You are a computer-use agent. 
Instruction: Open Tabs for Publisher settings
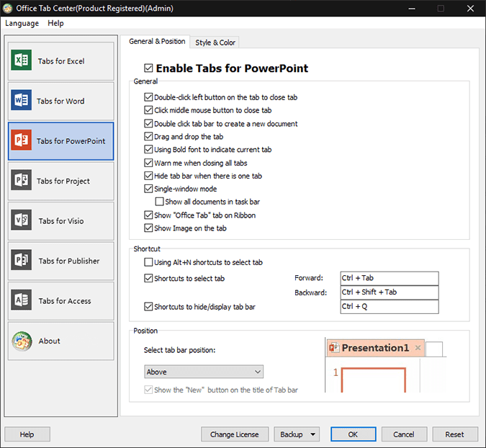(61, 261)
